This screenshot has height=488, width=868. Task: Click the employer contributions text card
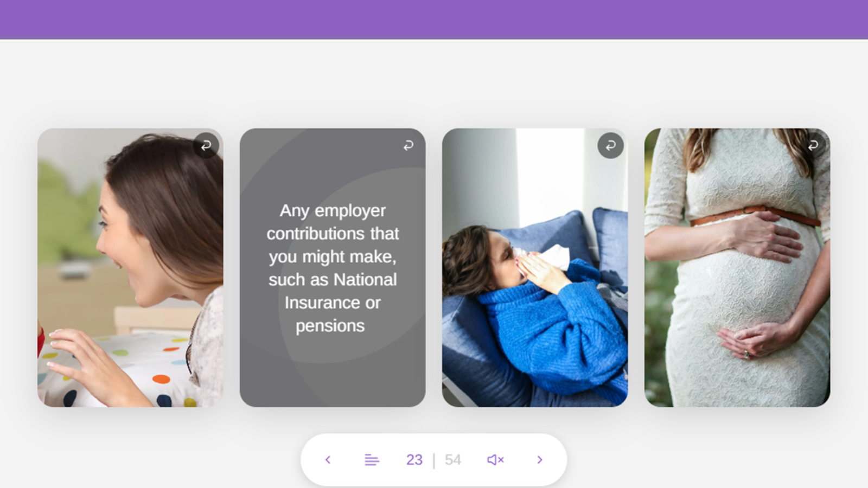(x=333, y=267)
